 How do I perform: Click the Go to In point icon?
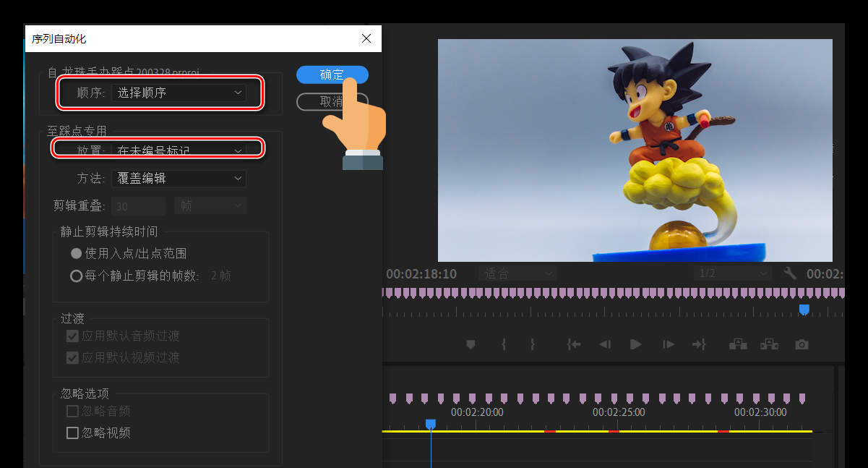point(574,344)
